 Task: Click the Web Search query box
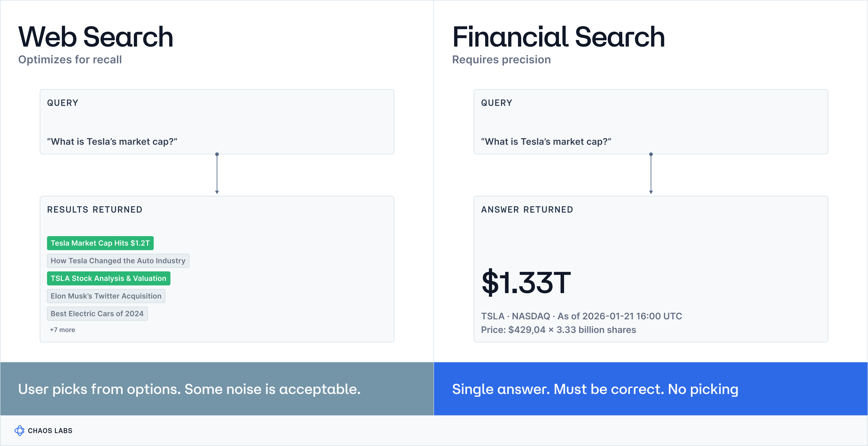tap(217, 122)
